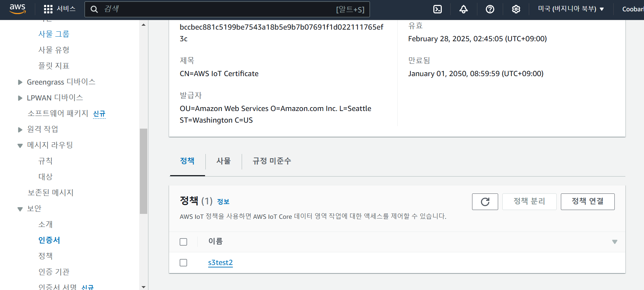Click the issuer text OU=Amazon Web Services
This screenshot has height=290, width=644.
coord(275,114)
